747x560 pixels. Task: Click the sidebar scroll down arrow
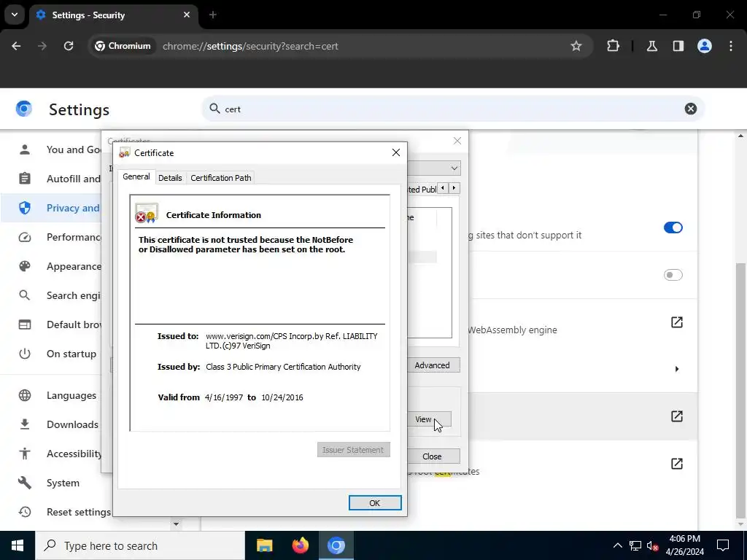[x=176, y=524]
